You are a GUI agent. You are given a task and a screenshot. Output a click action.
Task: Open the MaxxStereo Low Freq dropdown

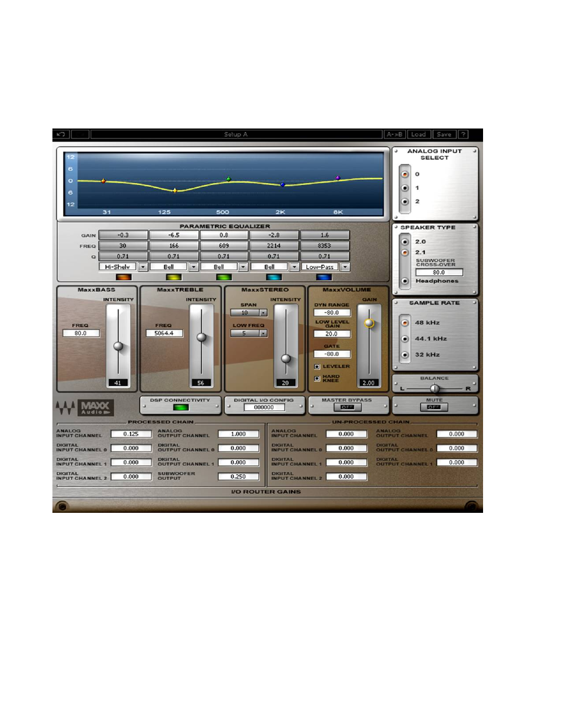tap(263, 334)
